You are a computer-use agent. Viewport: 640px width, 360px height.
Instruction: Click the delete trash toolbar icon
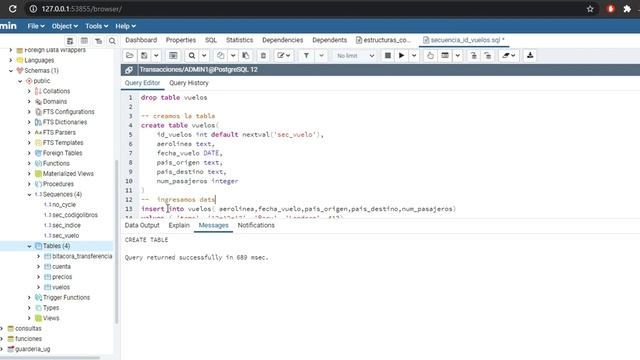[x=263, y=56]
